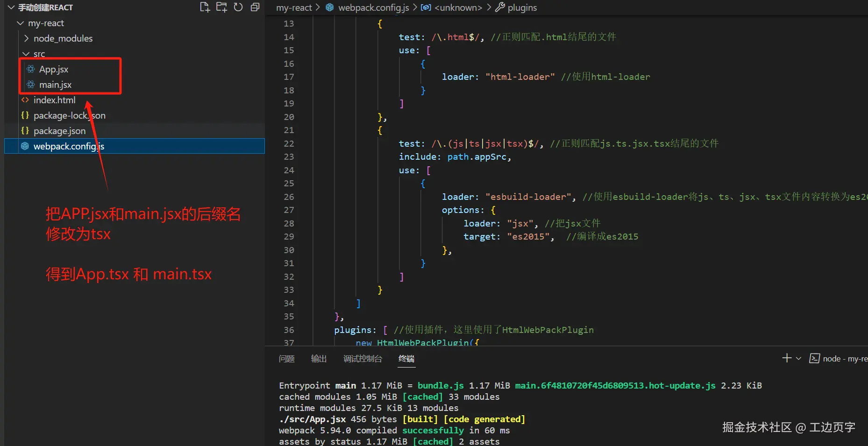Click the New Folder icon in the explorer header
This screenshot has height=446, width=868.
pyautogui.click(x=221, y=7)
